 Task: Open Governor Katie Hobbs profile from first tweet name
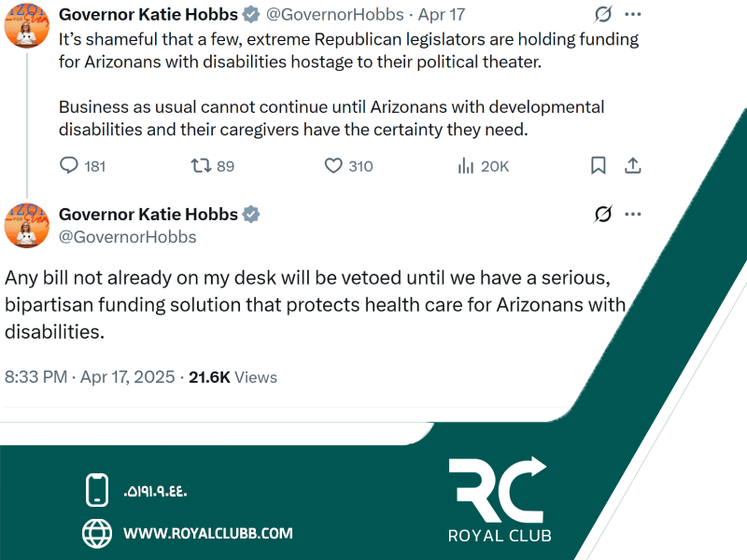pos(148,14)
